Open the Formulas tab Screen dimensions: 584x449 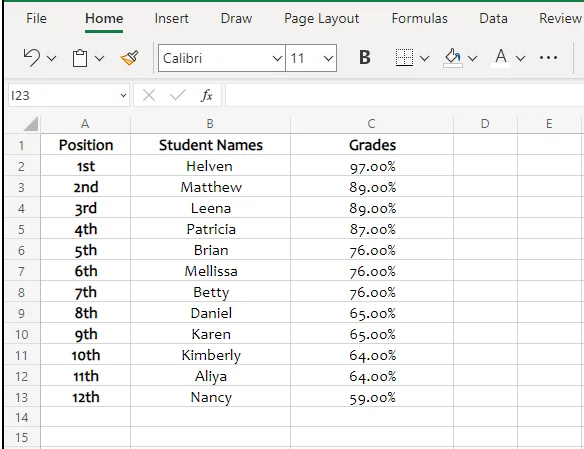click(x=419, y=18)
